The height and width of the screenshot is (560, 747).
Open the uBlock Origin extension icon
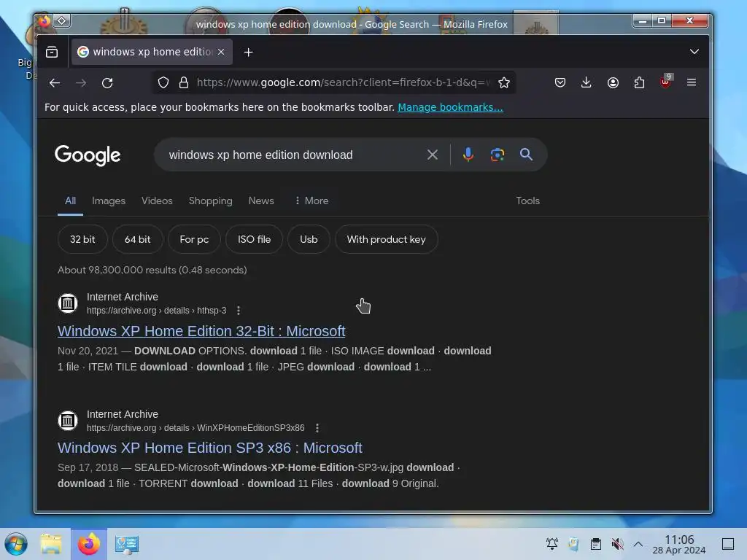click(666, 82)
